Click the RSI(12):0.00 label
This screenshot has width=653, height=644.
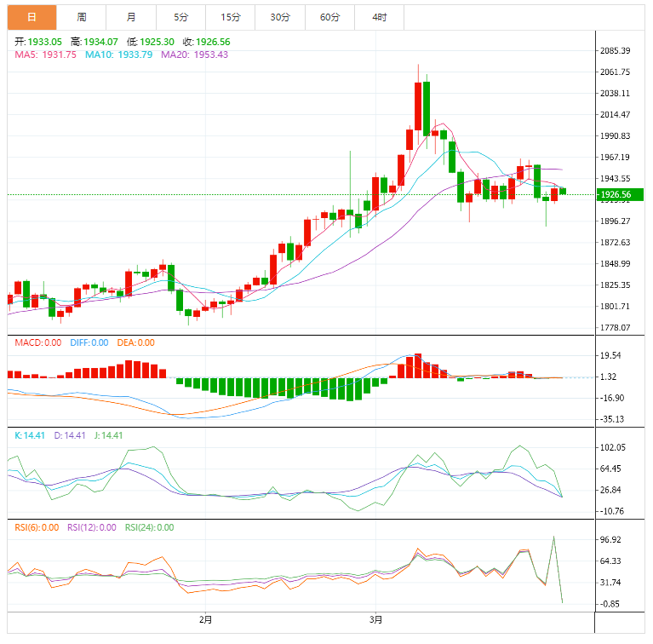tap(92, 527)
